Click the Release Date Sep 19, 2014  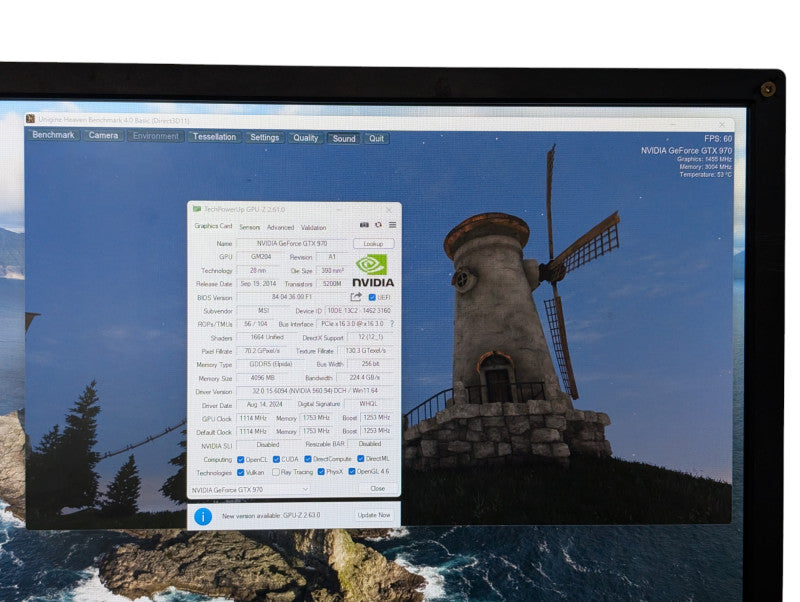[258, 284]
